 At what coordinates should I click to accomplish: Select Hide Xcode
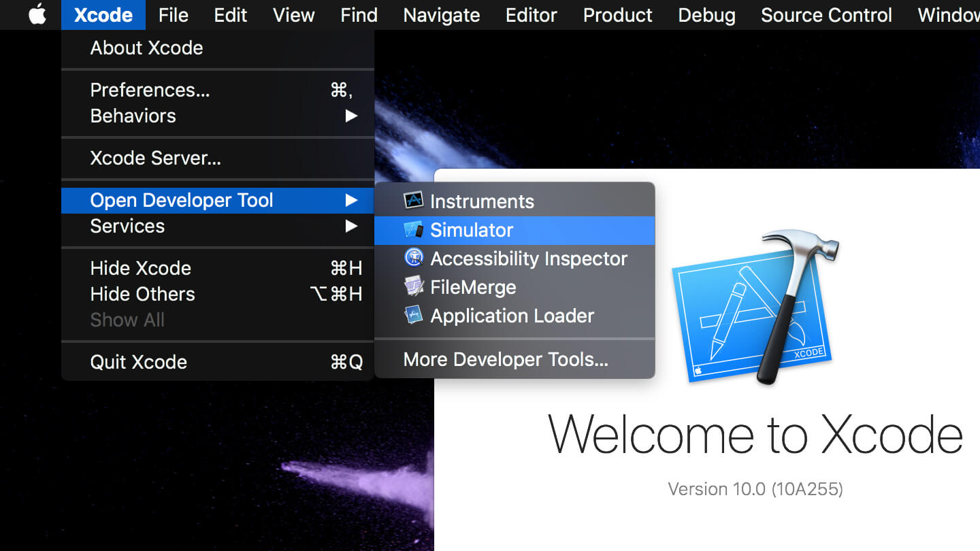140,269
